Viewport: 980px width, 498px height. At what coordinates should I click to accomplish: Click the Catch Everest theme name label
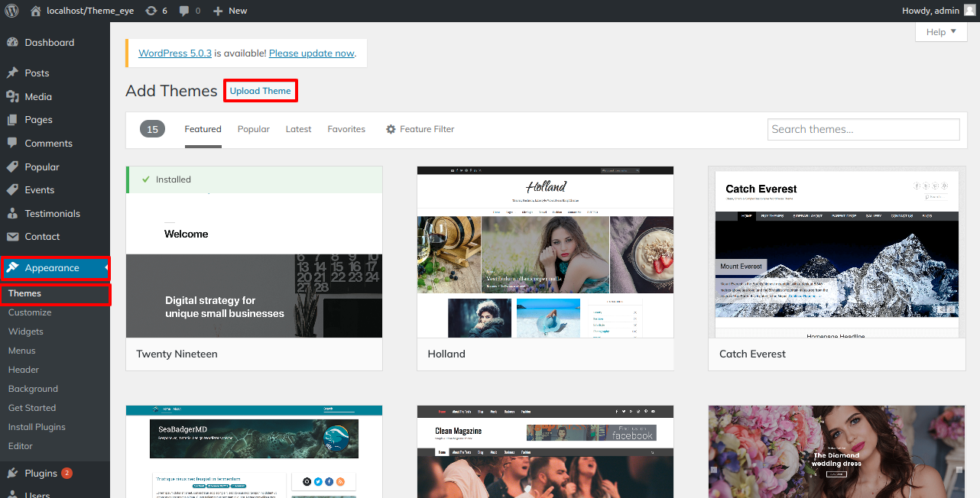[x=753, y=354]
